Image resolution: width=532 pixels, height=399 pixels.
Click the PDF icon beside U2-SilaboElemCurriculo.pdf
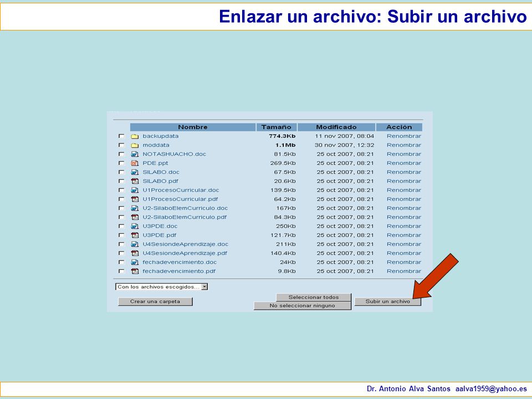pos(135,217)
